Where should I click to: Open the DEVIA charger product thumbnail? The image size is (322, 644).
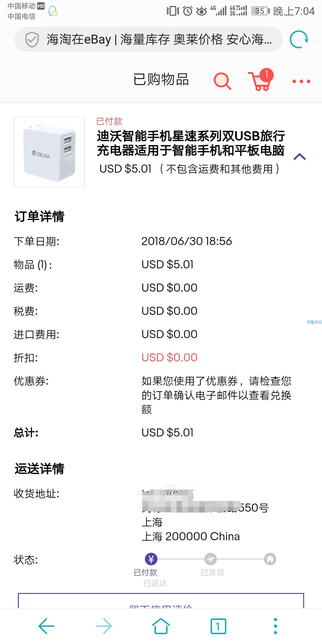49,152
